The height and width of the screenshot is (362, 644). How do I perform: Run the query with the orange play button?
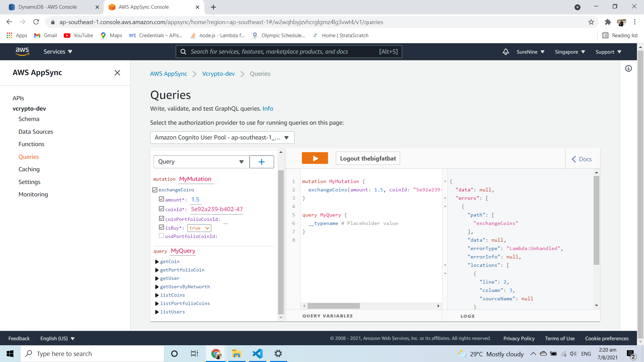pos(315,159)
